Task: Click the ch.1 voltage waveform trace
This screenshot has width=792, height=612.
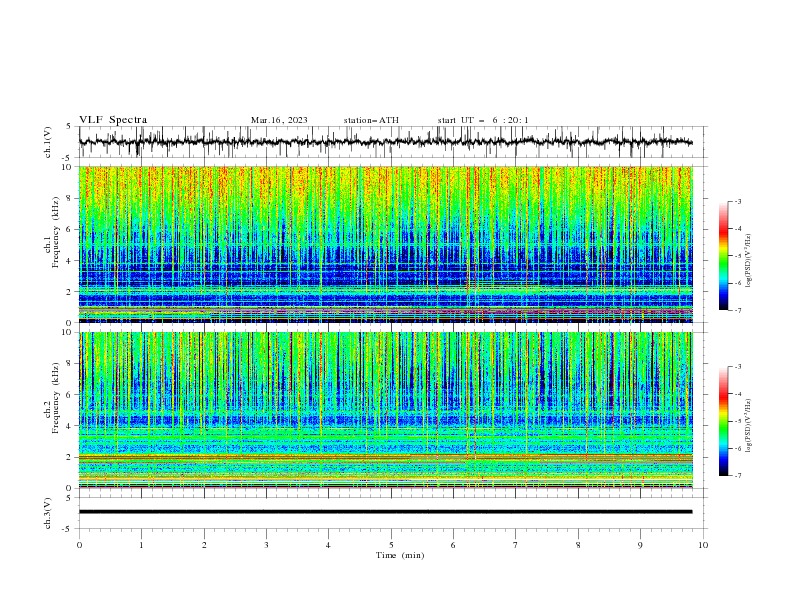Action: [385, 142]
